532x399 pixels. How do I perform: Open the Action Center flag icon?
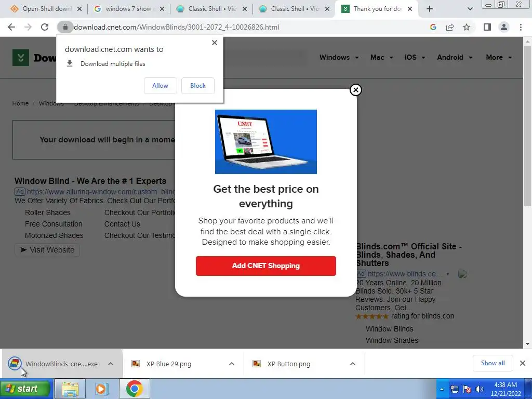coord(467,389)
